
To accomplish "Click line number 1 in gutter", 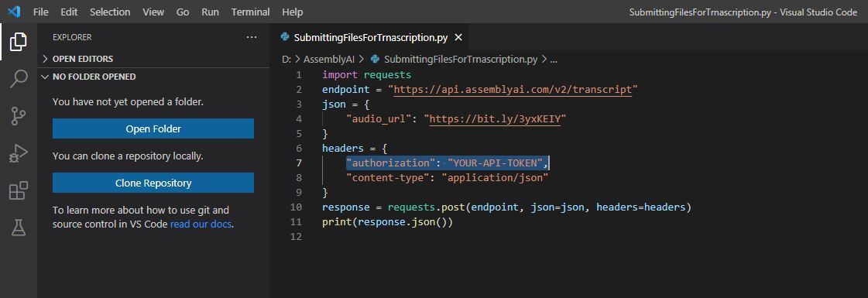I will tap(299, 74).
